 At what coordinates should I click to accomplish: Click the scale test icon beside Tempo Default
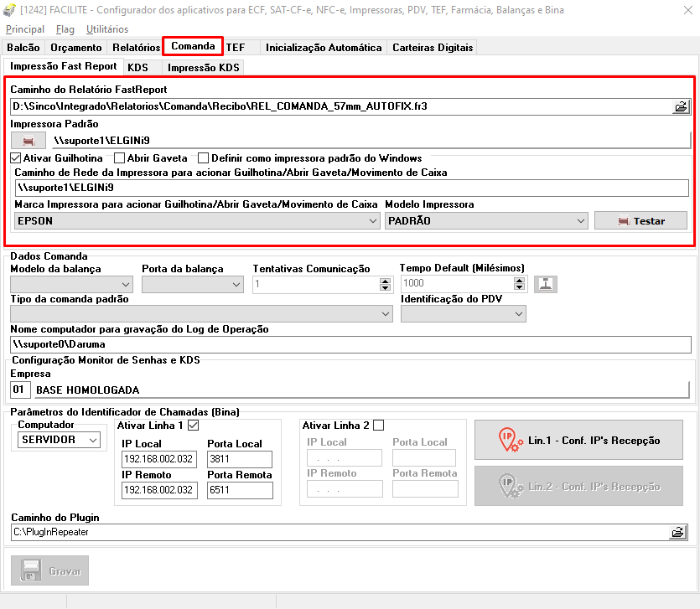coord(546,284)
